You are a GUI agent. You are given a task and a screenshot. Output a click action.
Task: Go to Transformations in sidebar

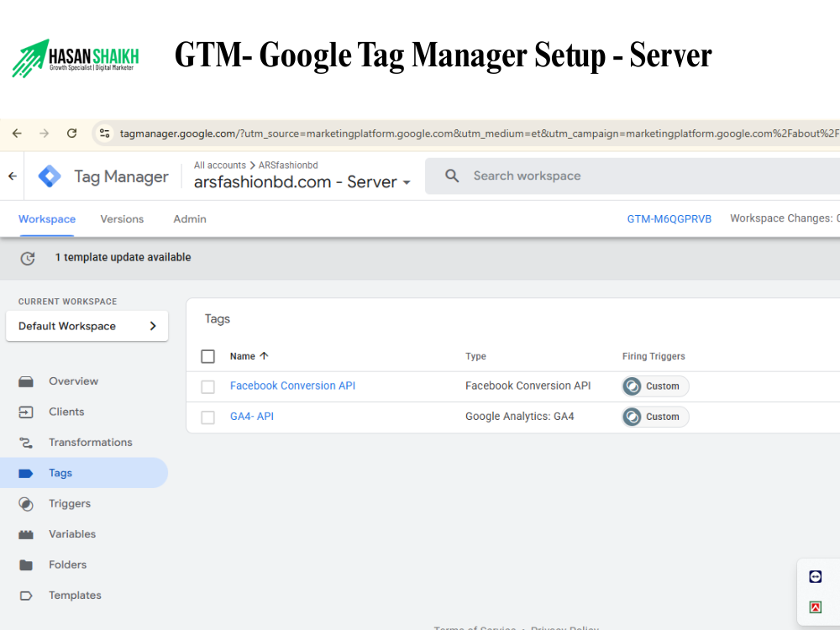pos(90,443)
